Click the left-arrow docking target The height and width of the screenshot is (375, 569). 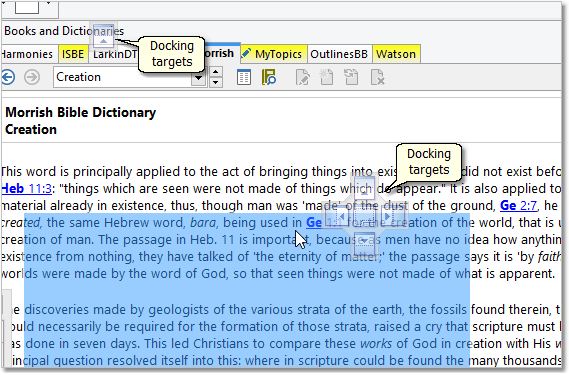(x=337, y=217)
